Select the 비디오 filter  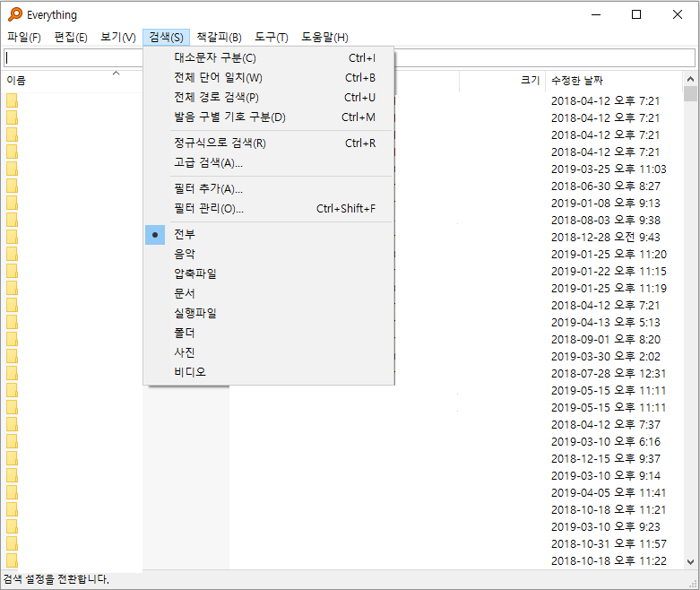pyautogui.click(x=269, y=372)
